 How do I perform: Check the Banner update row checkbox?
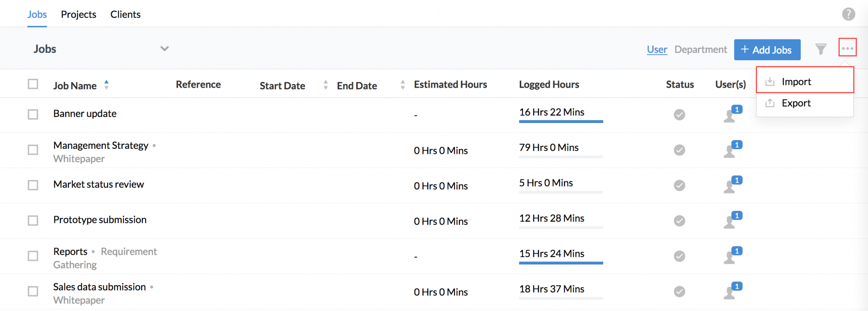(33, 114)
